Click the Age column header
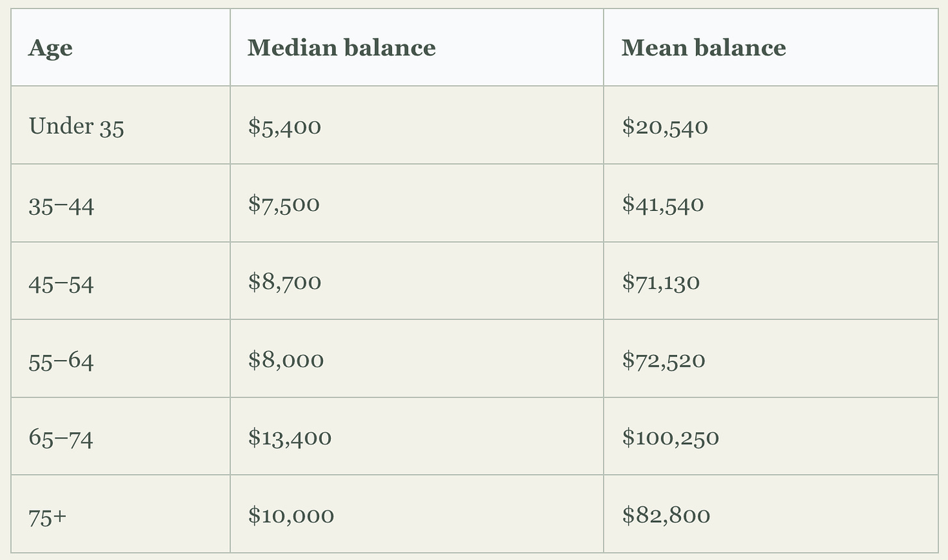This screenshot has height=560, width=948. point(50,48)
